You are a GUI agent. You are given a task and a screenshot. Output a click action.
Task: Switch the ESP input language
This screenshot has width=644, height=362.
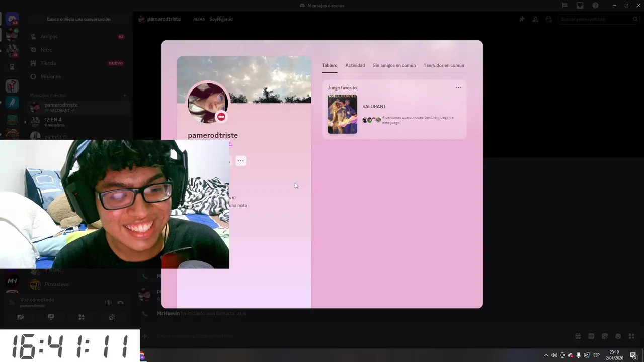(596, 355)
